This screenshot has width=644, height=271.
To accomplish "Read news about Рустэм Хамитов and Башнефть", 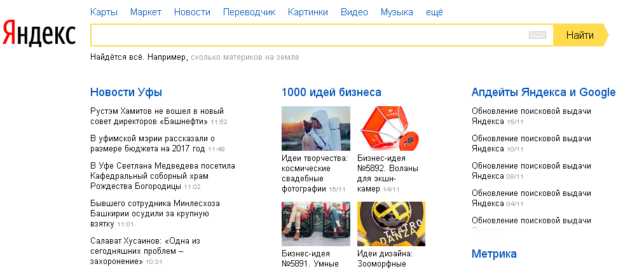I will pyautogui.click(x=157, y=116).
